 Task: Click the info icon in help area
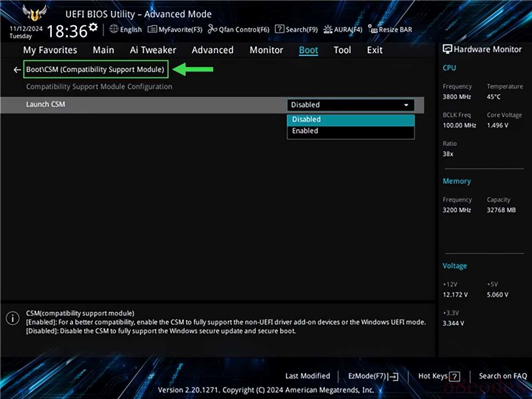[x=12, y=318]
